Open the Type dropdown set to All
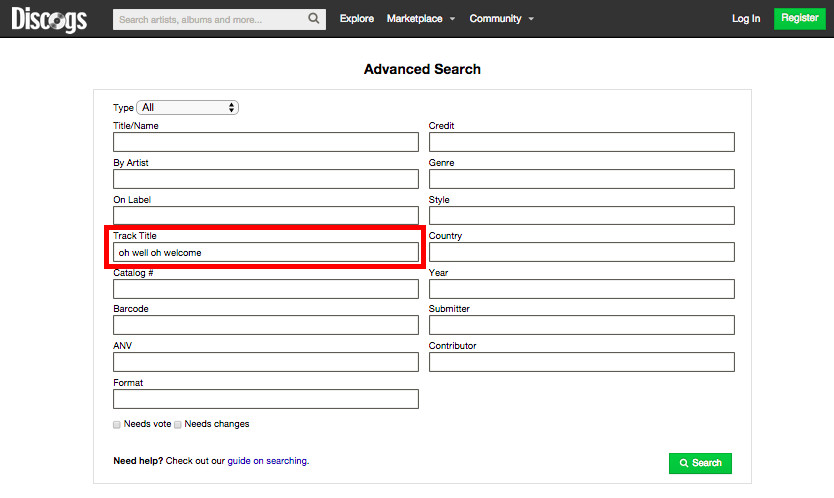 pyautogui.click(x=187, y=107)
